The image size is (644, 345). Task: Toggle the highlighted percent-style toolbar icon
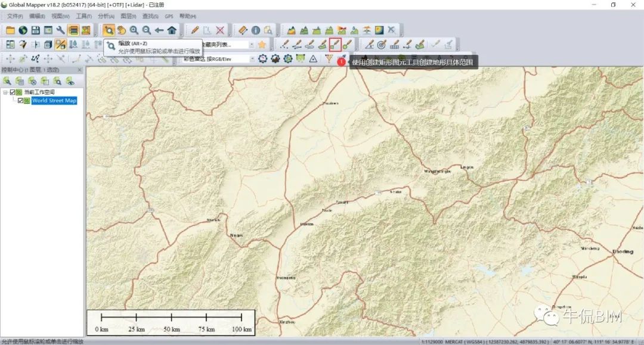coord(60,44)
